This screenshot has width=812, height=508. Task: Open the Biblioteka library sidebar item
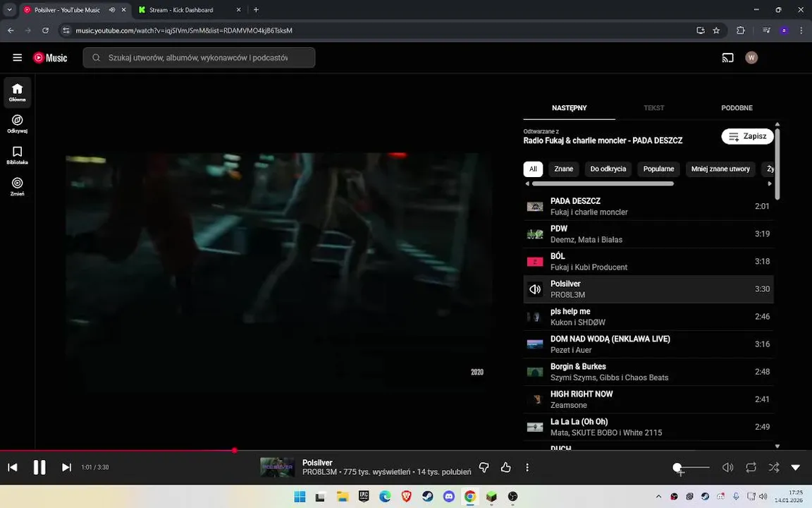point(17,155)
